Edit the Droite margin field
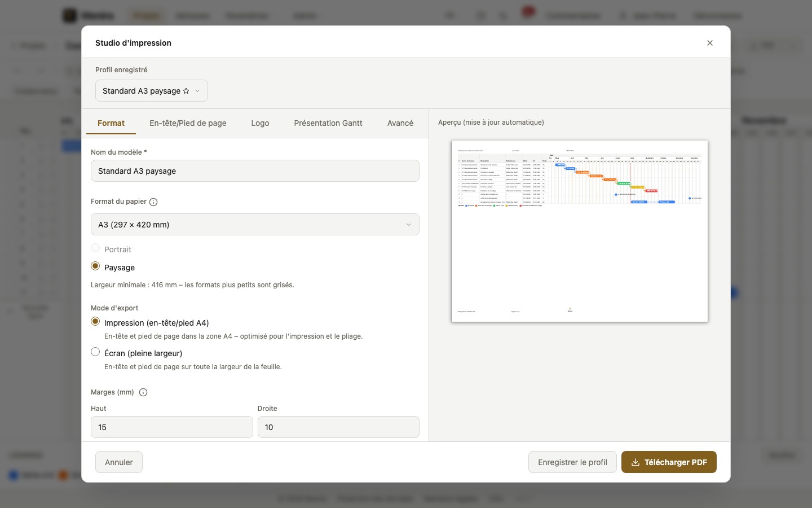 [x=338, y=427]
